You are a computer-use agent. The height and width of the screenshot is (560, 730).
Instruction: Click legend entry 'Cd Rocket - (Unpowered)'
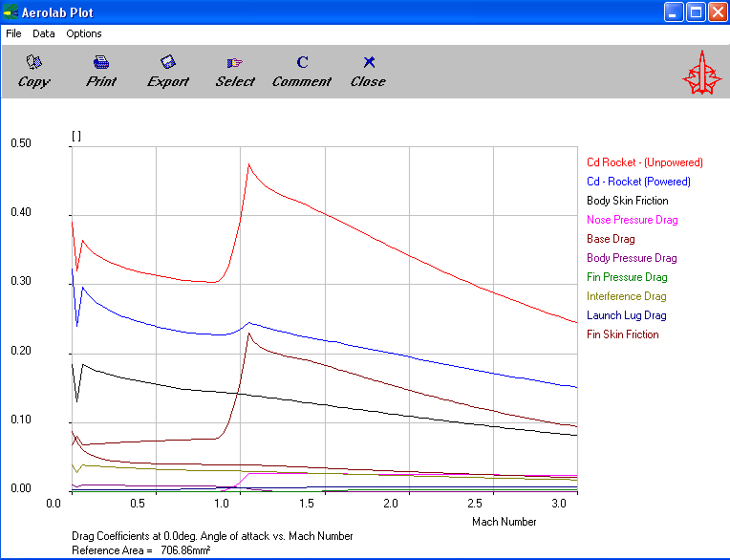click(x=645, y=162)
